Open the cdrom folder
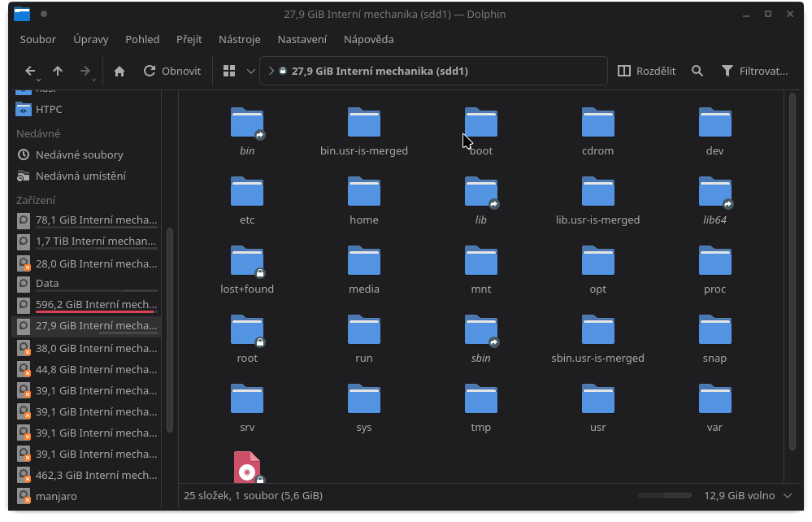 [x=597, y=130]
